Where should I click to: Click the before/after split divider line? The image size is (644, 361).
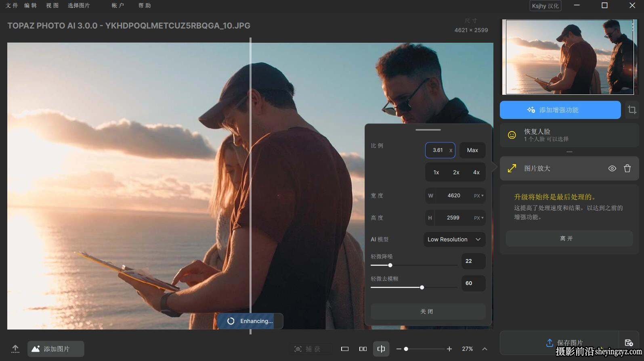[x=250, y=186]
